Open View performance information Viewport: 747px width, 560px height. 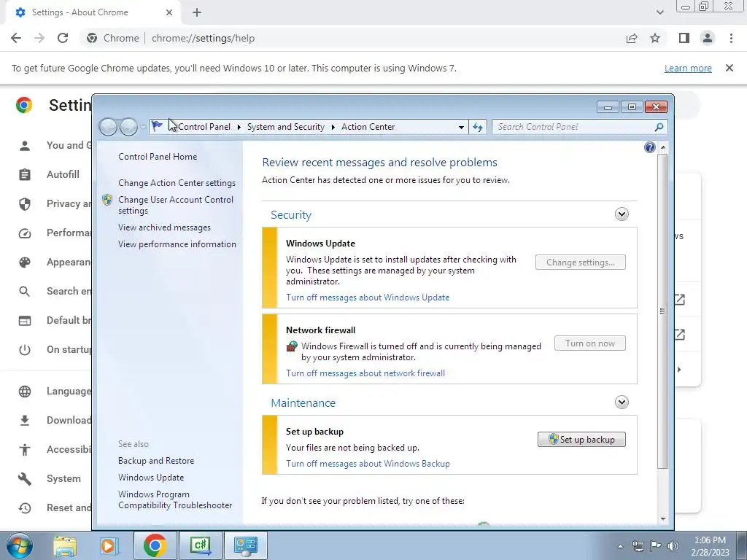[x=177, y=244]
